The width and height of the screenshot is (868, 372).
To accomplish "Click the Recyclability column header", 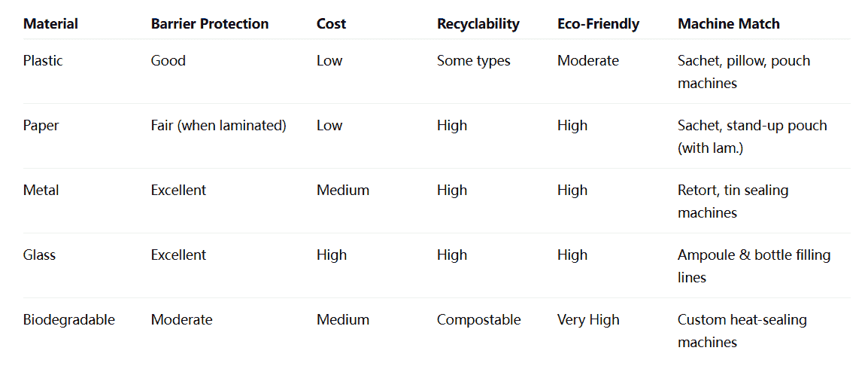I will (x=478, y=24).
